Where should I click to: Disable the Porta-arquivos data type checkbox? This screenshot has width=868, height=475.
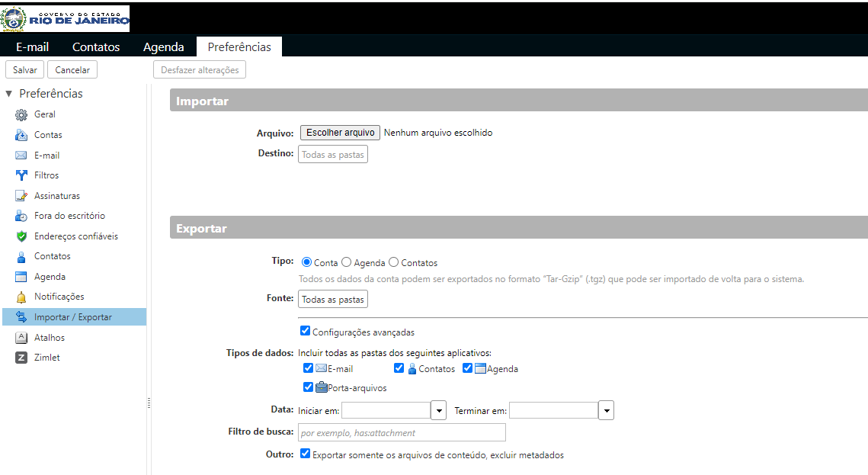point(309,387)
